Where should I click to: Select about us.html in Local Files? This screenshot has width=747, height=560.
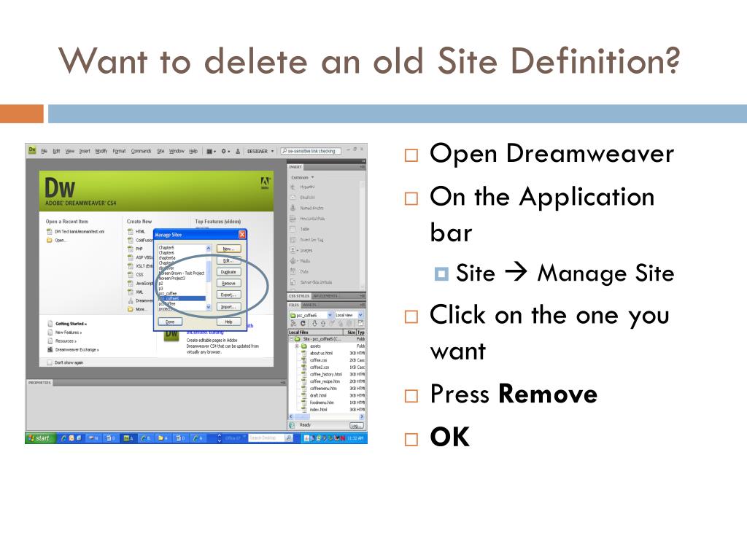pyautogui.click(x=321, y=354)
